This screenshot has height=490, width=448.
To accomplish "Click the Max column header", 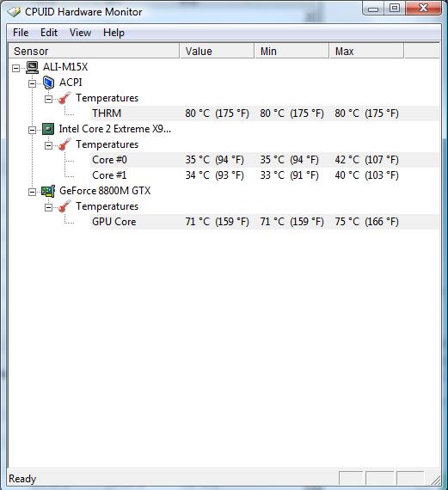I will [x=366, y=51].
